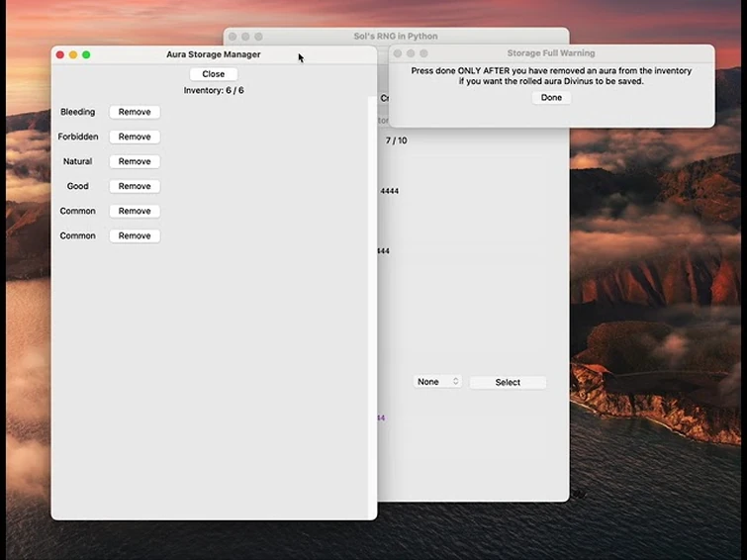Screen dimensions: 747x560
Task: Minimize Aura Storage Manager with yellow dot
Action: click(x=73, y=54)
